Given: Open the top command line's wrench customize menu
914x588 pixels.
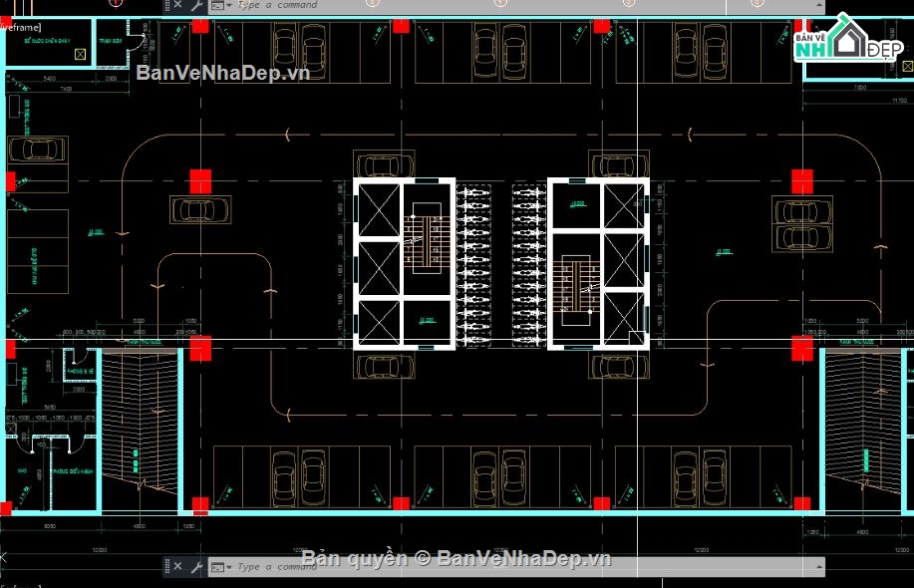Looking at the screenshot, I should click(x=194, y=5).
